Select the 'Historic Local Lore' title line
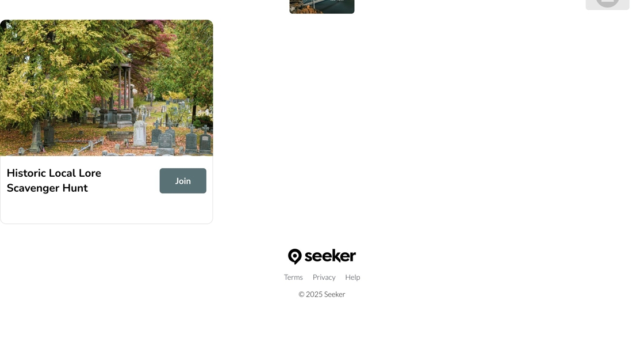The height and width of the screenshot is (361, 644). click(54, 173)
